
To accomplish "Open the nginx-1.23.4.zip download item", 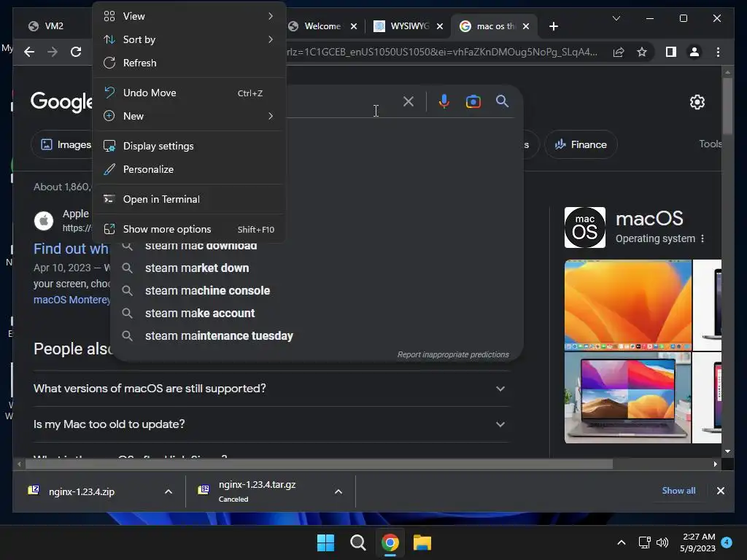I will pyautogui.click(x=81, y=491).
